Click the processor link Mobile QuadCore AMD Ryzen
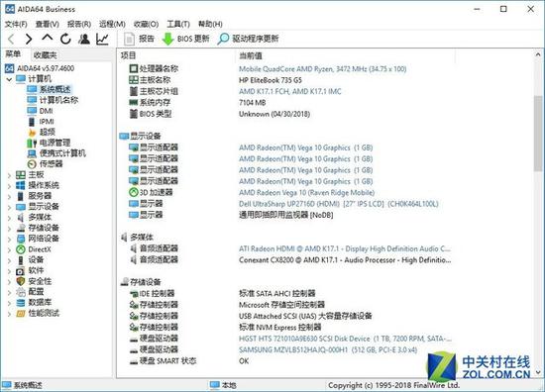Viewport: 545px width, 392px height. point(323,69)
